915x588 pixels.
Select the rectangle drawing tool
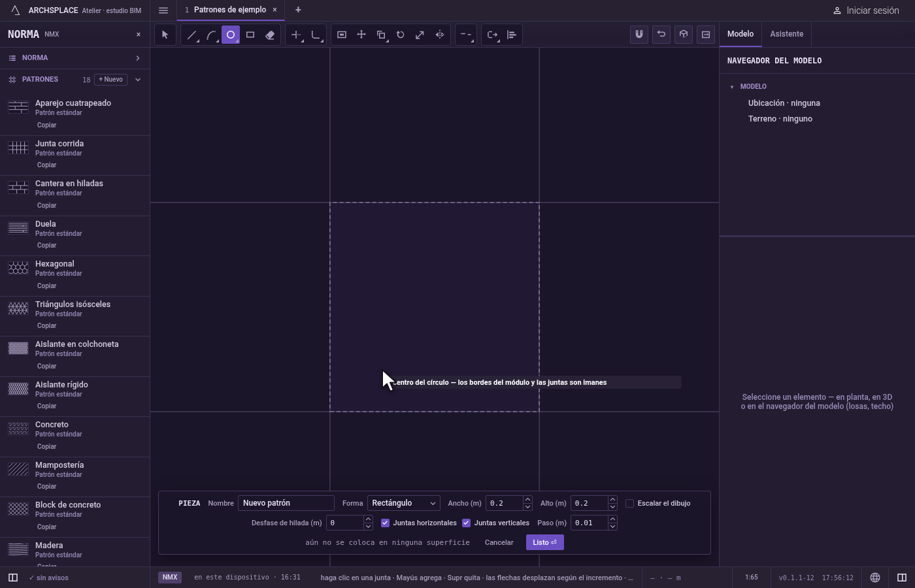(250, 35)
